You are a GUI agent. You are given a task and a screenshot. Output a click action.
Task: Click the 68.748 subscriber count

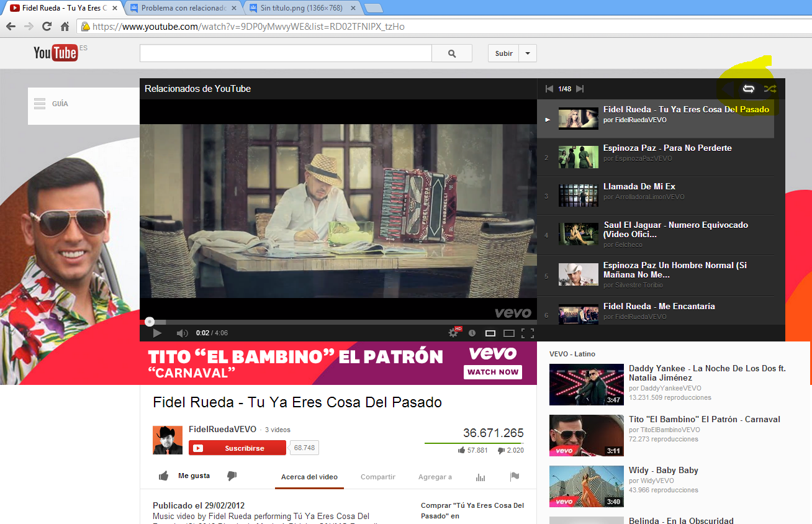[304, 448]
